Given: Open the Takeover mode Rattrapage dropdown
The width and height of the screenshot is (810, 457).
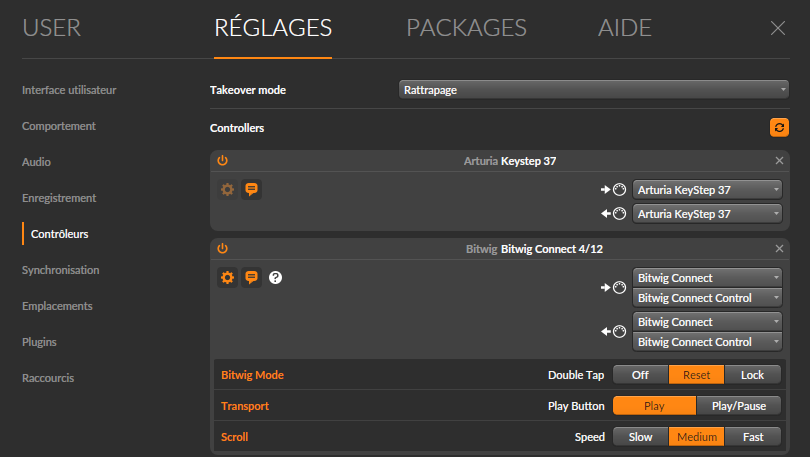Looking at the screenshot, I should (594, 90).
